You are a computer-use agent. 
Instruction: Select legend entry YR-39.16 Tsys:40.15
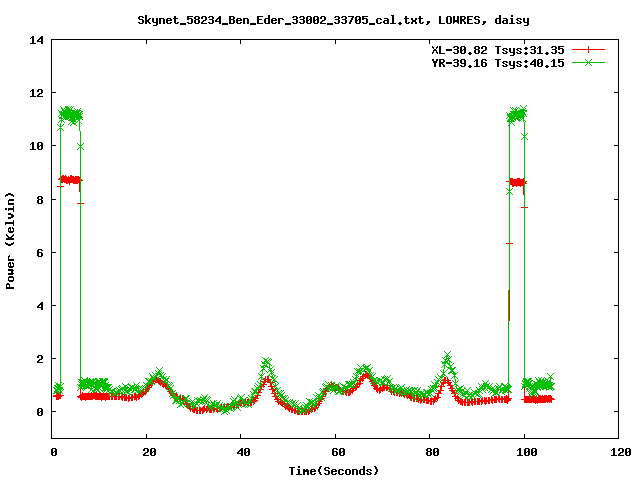498,63
